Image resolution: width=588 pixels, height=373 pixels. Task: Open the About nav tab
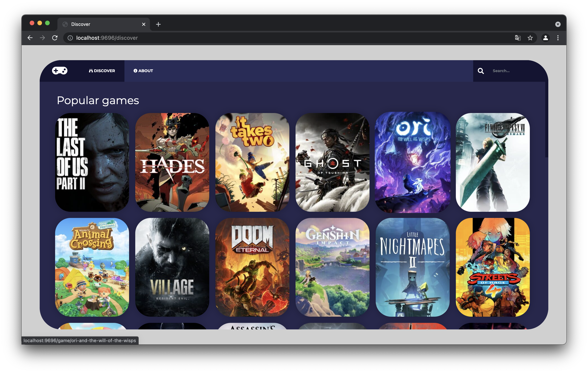pyautogui.click(x=143, y=71)
